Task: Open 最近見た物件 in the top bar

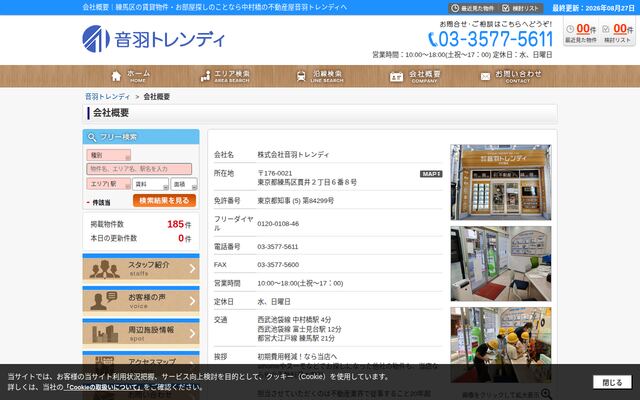Action: pyautogui.click(x=472, y=8)
